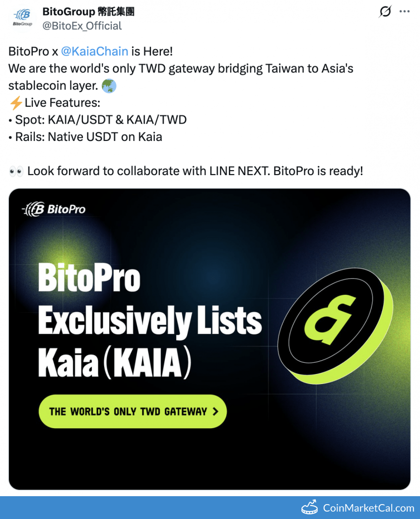Open the CoinMarketCal.com watermark link

pos(368,508)
